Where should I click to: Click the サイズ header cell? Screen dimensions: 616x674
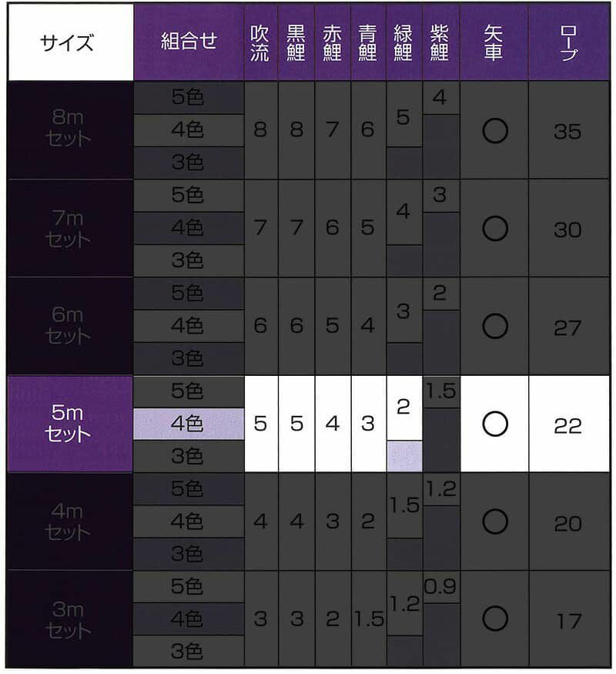(69, 42)
